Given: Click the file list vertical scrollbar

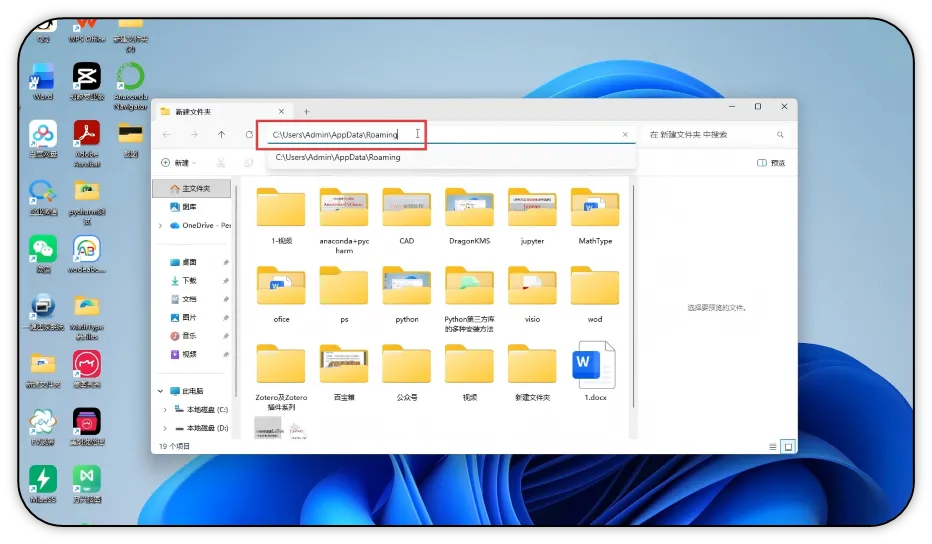Looking at the screenshot, I should click(x=633, y=297).
